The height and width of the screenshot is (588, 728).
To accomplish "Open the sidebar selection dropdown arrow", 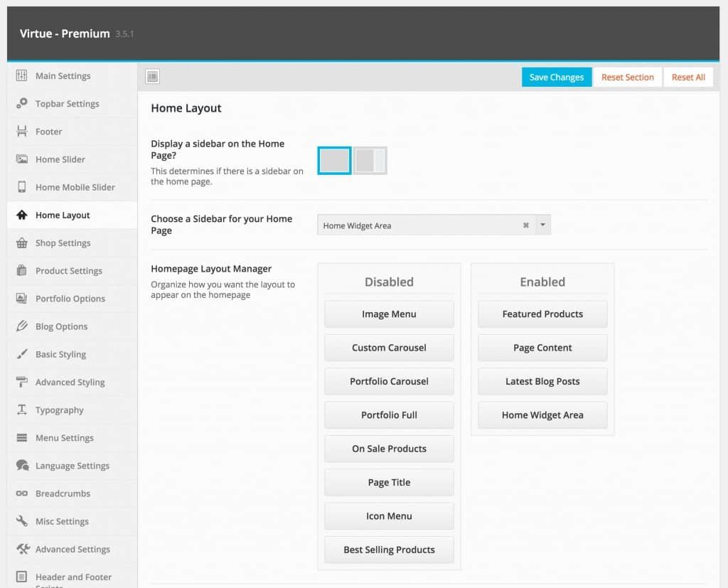I will coord(542,225).
